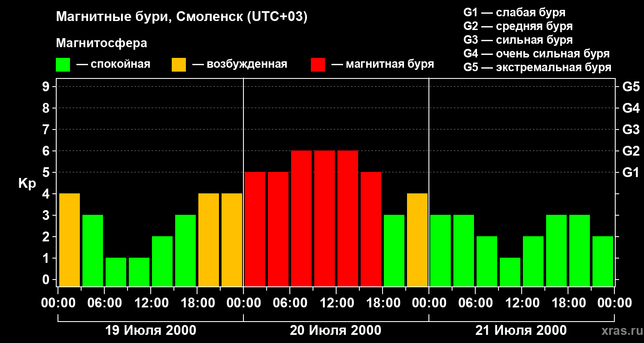644x343 pixels.
Task: Click the red Kp 6 bar at 12:00–15:00, 20 Июля
Action: click(348, 218)
